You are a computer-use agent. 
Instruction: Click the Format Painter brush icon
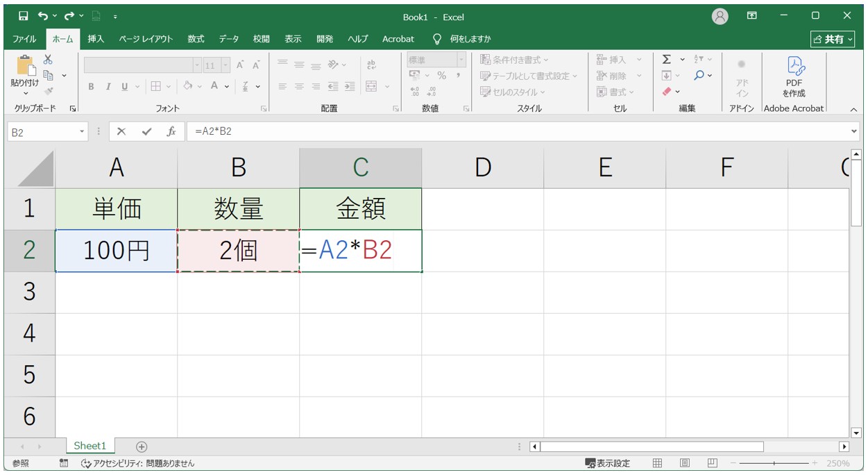(48, 90)
